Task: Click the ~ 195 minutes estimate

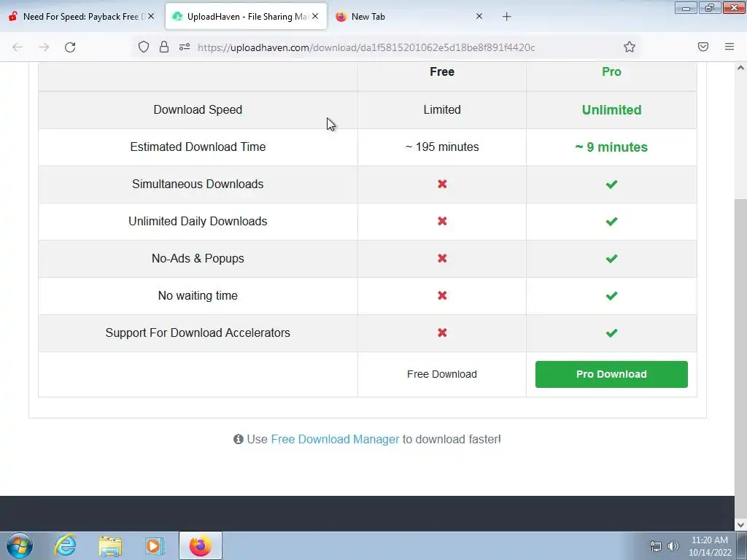Action: (441, 147)
